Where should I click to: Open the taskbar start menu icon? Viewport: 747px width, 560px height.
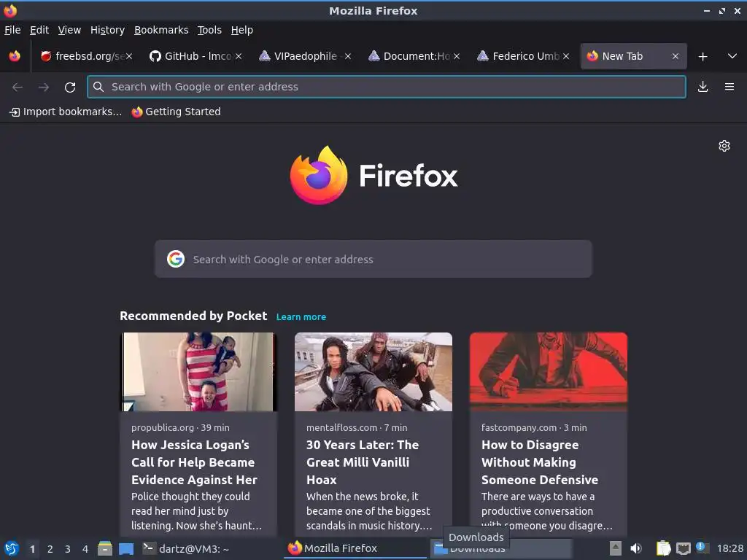[12, 549]
